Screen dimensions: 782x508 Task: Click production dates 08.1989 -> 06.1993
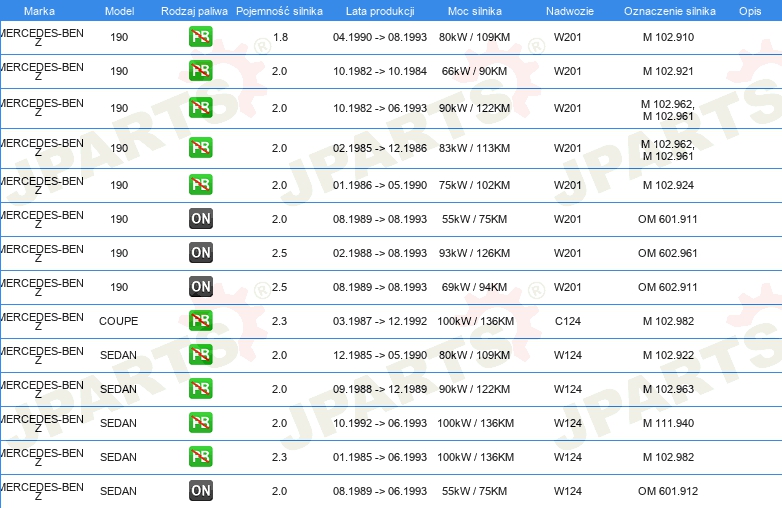tap(380, 491)
